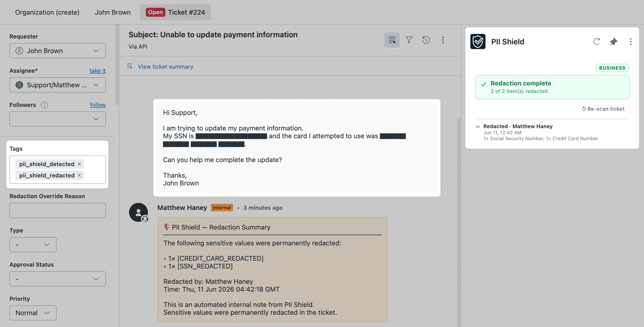The width and height of the screenshot is (644, 327).
Task: Open PII Shield panel options menu
Action: point(630,41)
